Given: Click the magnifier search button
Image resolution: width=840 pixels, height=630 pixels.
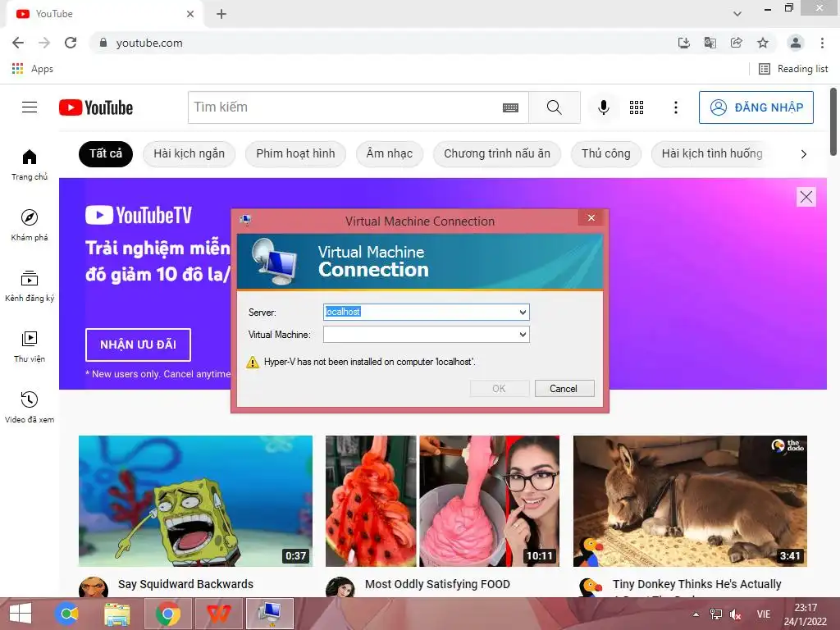Looking at the screenshot, I should tap(554, 107).
